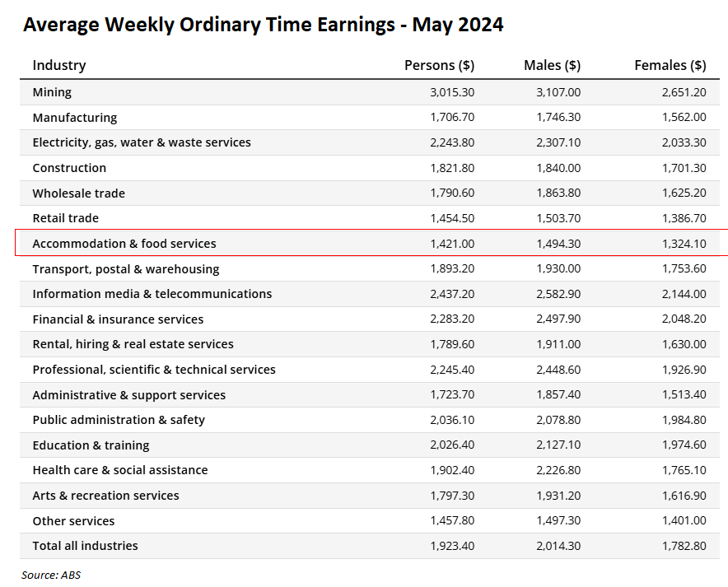The image size is (728, 587).
Task: Click the Construction industry label
Action: (x=69, y=168)
